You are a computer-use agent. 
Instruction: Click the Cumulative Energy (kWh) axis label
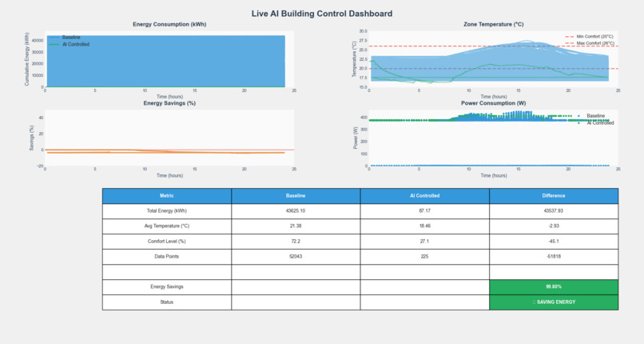27,59
